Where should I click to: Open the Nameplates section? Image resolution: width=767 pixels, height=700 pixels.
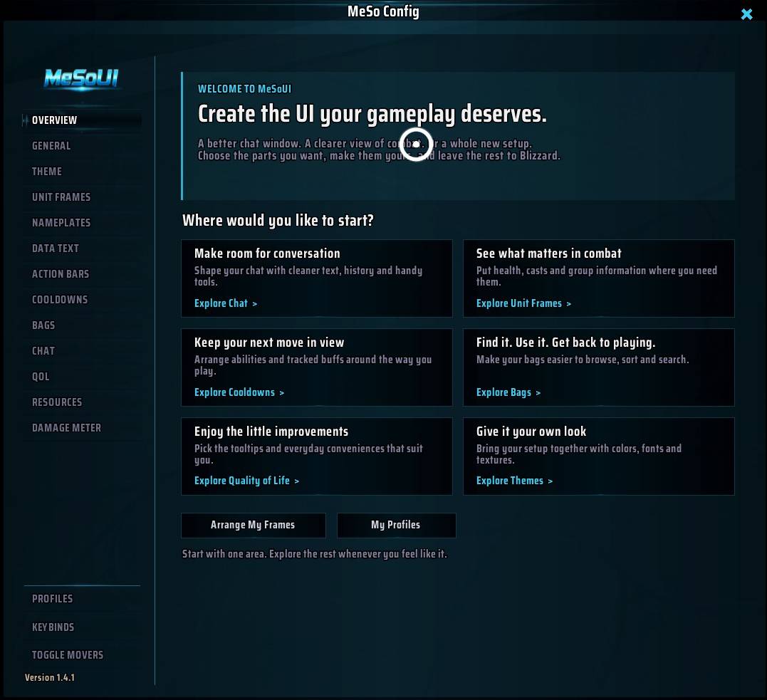click(x=82, y=223)
